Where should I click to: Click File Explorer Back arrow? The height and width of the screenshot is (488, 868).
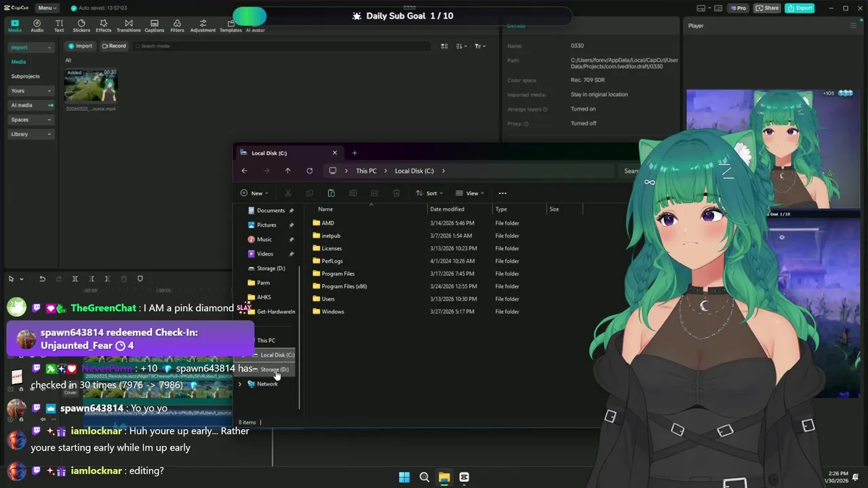244,171
